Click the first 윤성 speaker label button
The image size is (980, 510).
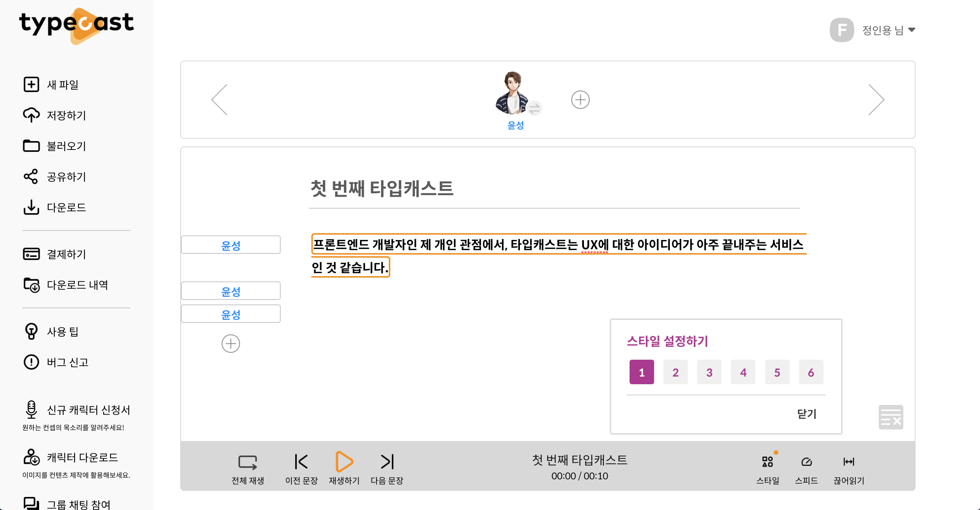[x=231, y=245]
